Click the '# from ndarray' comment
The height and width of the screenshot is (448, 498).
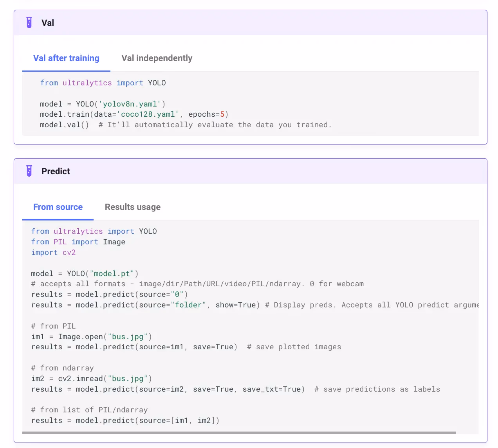(62, 368)
